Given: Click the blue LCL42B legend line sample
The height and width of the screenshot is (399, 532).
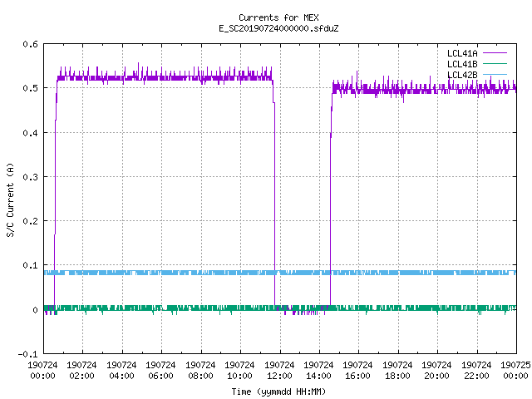Looking at the screenshot, I should tap(495, 74).
